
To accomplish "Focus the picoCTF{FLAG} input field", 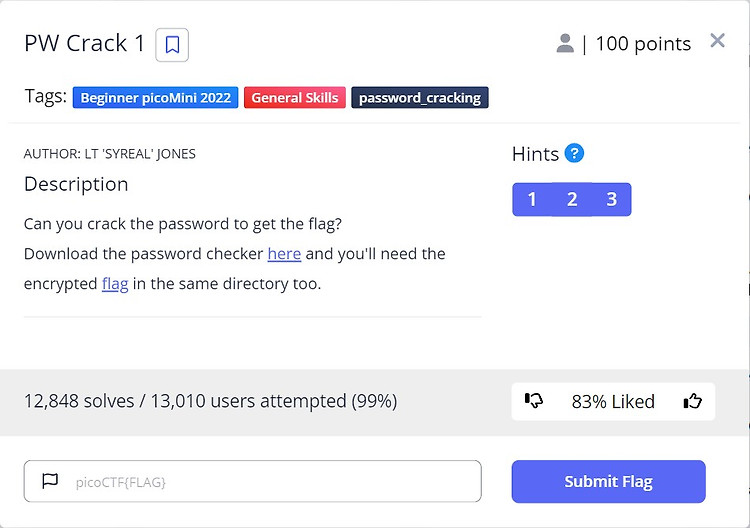I will pyautogui.click(x=253, y=481).
